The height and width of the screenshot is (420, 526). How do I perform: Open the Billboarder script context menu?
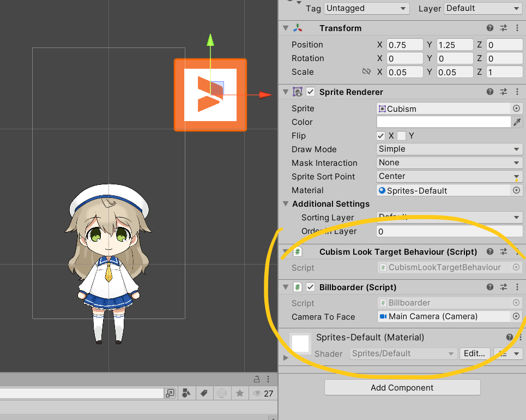[x=517, y=287]
